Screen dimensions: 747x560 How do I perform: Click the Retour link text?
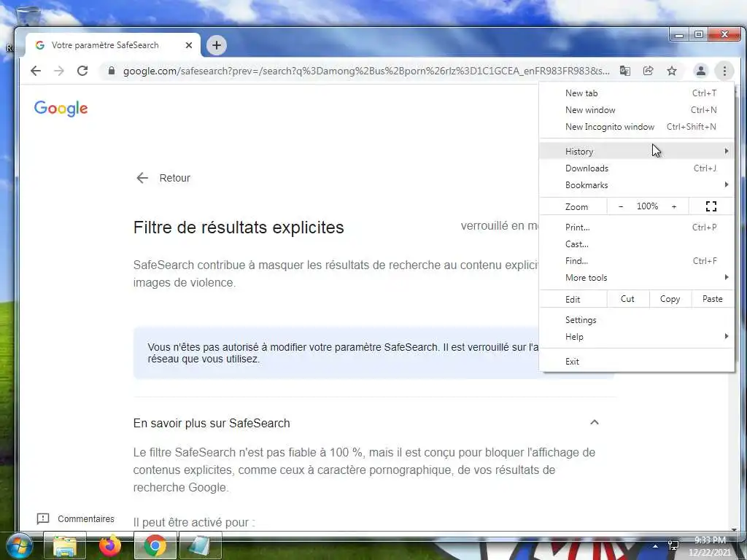click(175, 178)
